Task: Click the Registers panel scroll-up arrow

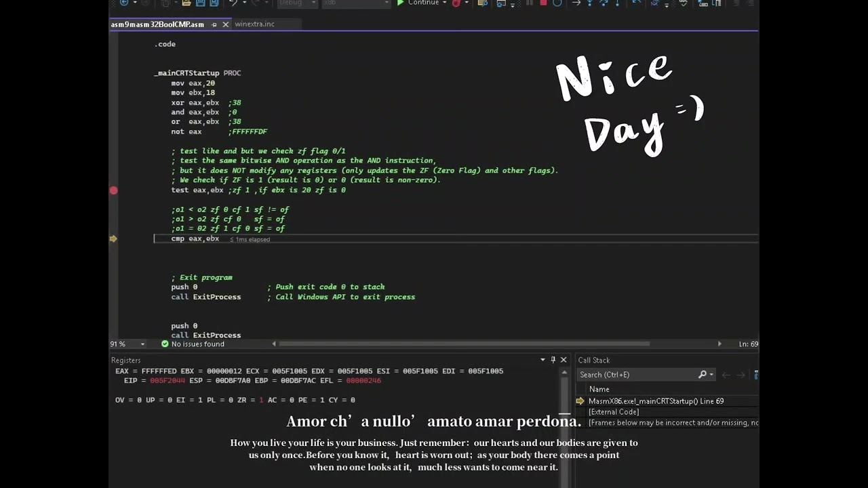Action: [564, 372]
